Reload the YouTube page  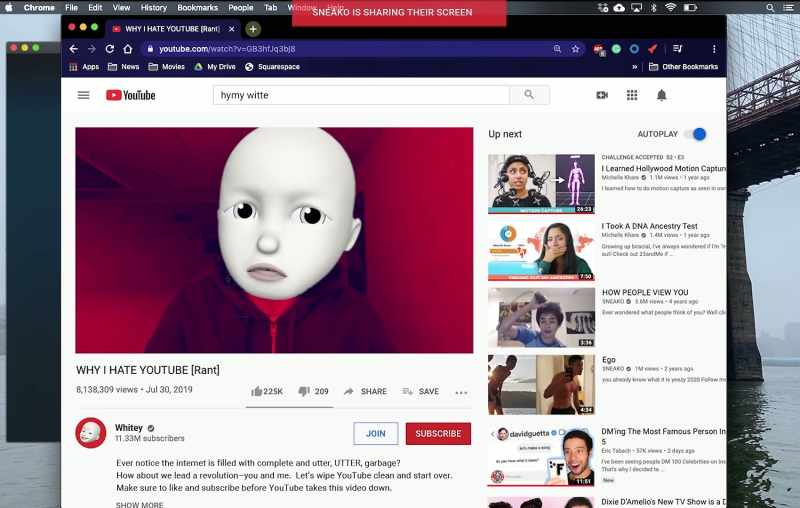coord(110,49)
